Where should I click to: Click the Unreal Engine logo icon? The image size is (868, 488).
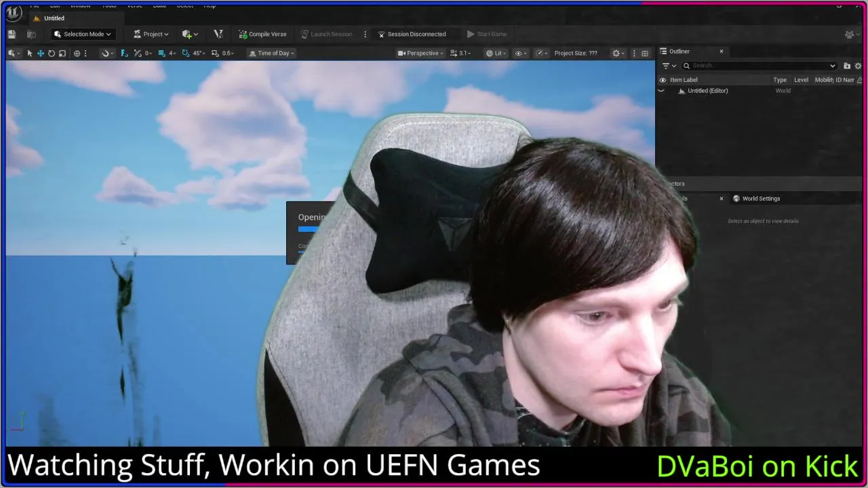[x=13, y=12]
